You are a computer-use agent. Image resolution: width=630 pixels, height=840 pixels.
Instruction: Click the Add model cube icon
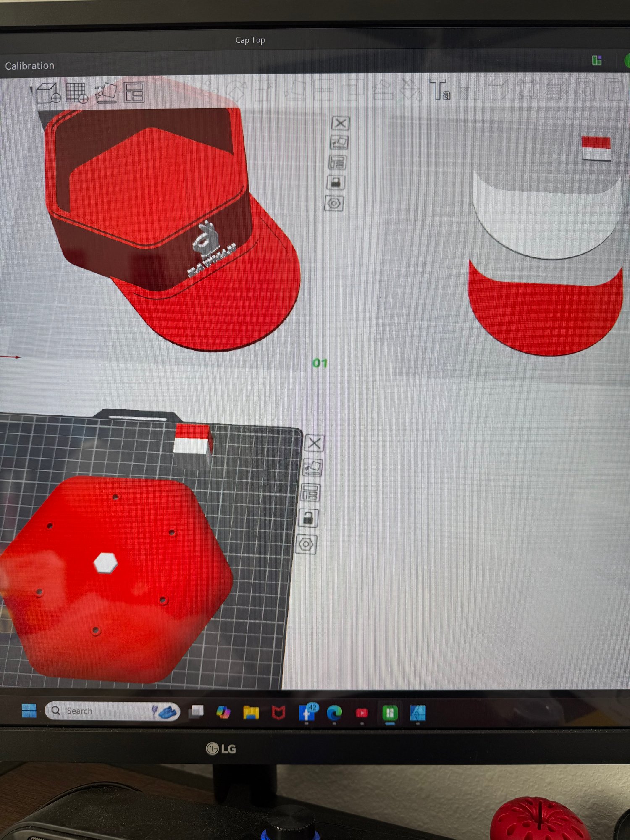click(x=48, y=93)
